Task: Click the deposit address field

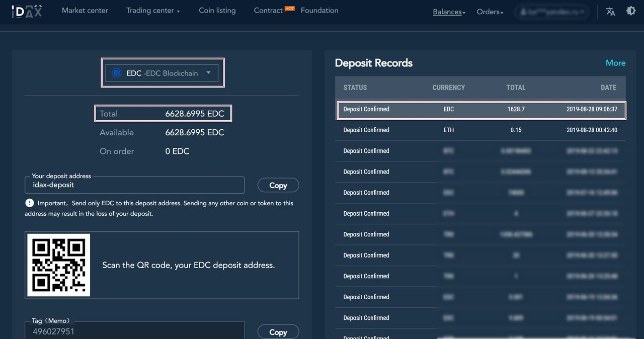Action: click(x=135, y=185)
